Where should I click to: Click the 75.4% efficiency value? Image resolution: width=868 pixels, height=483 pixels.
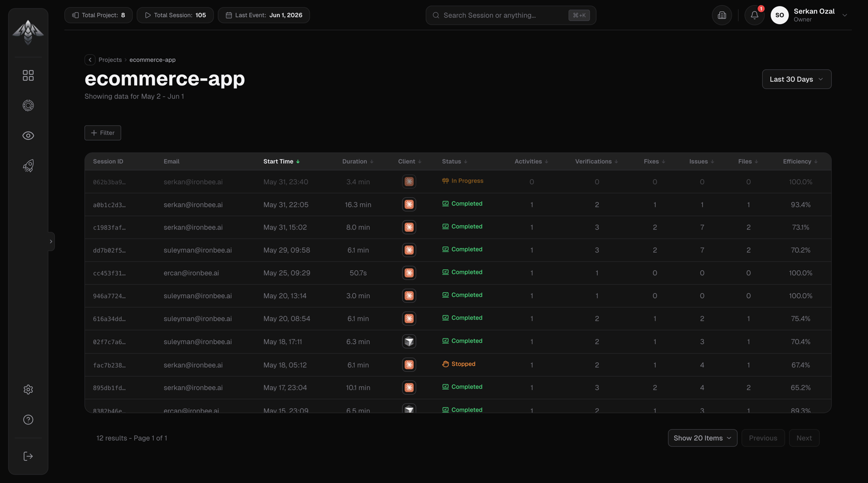[x=800, y=319]
